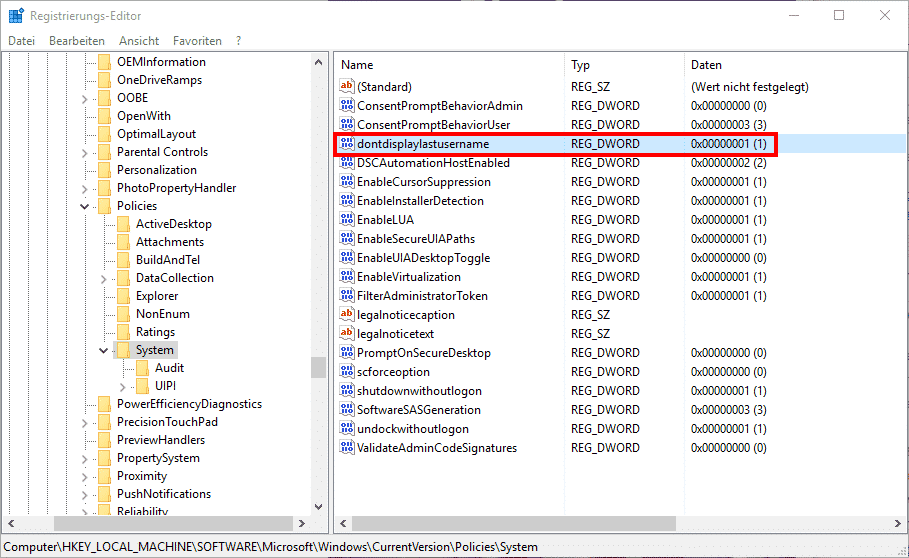Click the folder icon of PreviewHandlers
909x558 pixels.
pos(104,440)
